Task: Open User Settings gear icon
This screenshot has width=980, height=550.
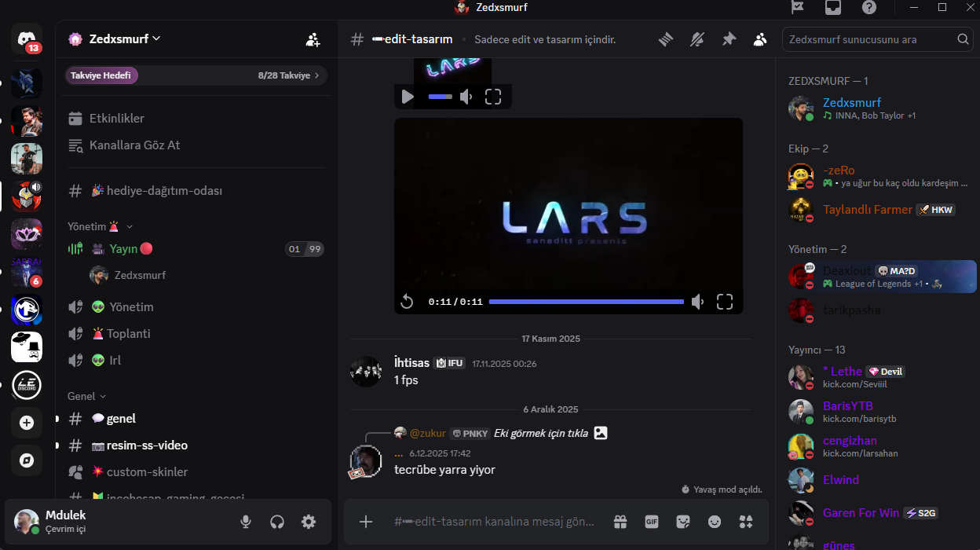Action: [309, 522]
